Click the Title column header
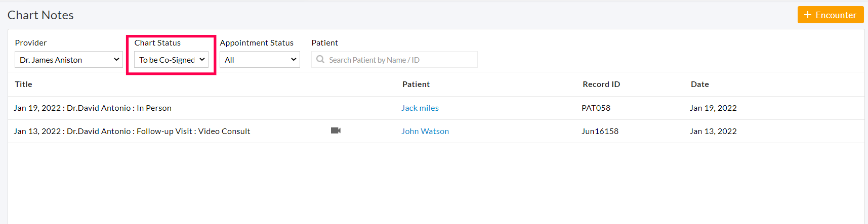The height and width of the screenshot is (224, 868). point(24,84)
